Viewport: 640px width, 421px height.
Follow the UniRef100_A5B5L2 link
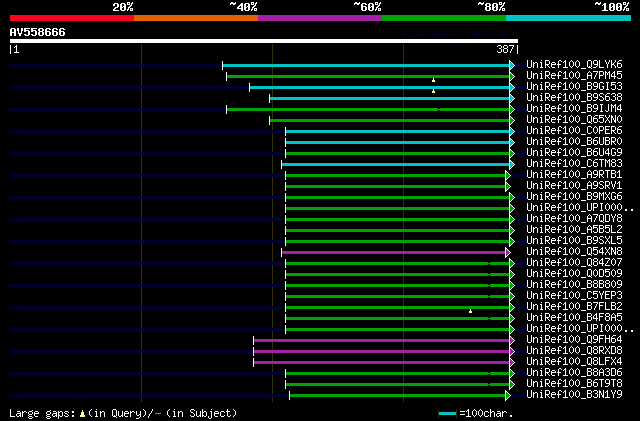574,230
